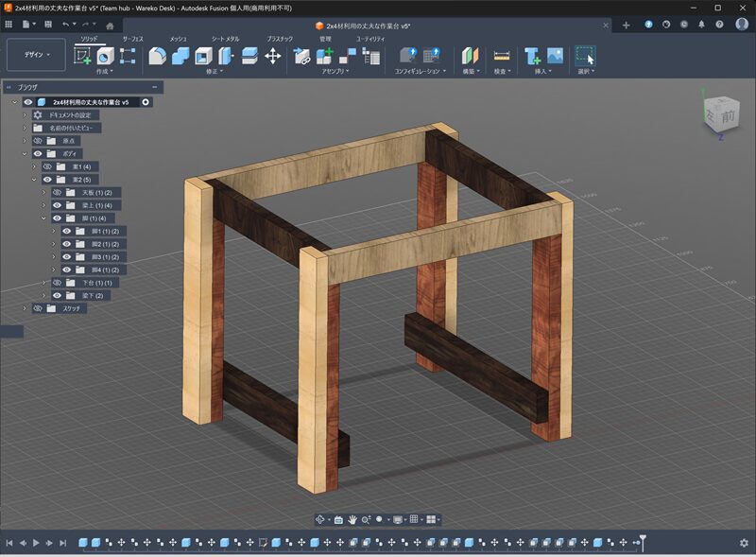Click the Measure ruler icon
Screen dimensions: 756x557
pos(501,56)
